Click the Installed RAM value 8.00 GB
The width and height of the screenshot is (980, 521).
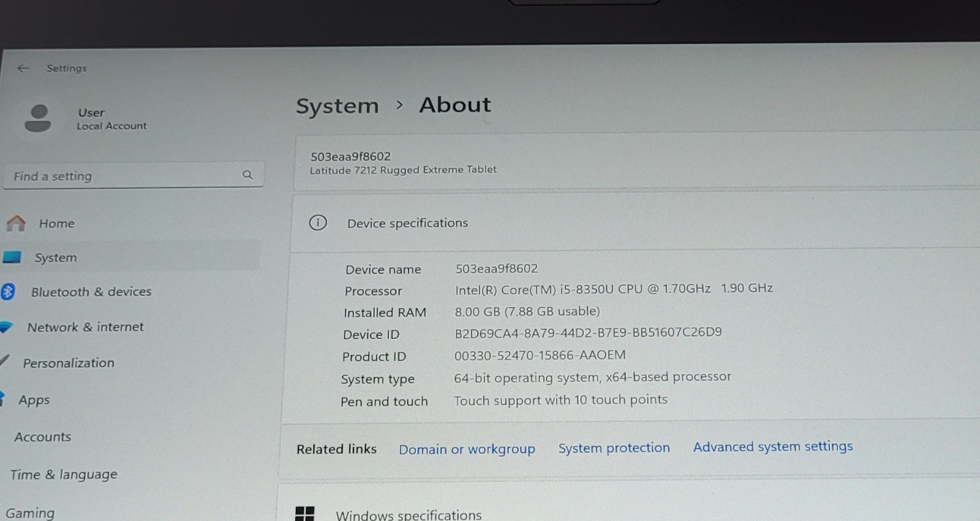pos(527,311)
